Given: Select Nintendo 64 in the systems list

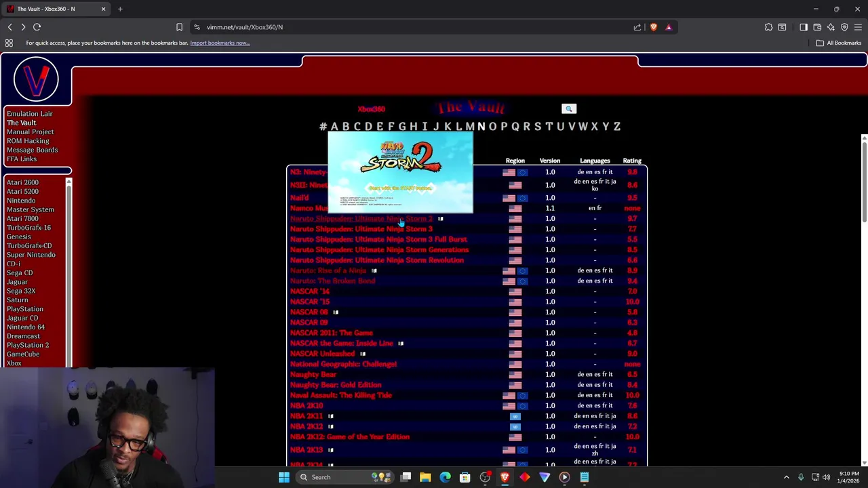Looking at the screenshot, I should (x=26, y=327).
